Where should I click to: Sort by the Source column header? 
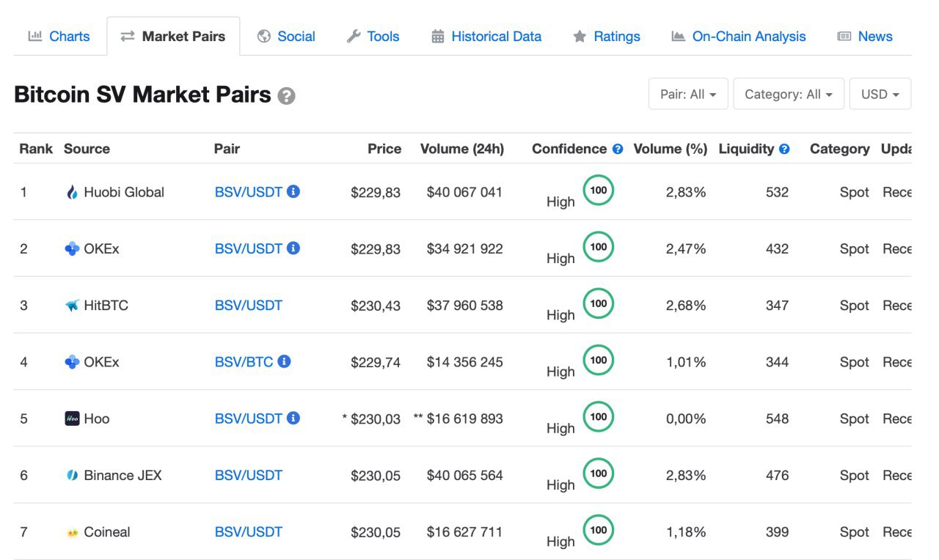(x=87, y=149)
